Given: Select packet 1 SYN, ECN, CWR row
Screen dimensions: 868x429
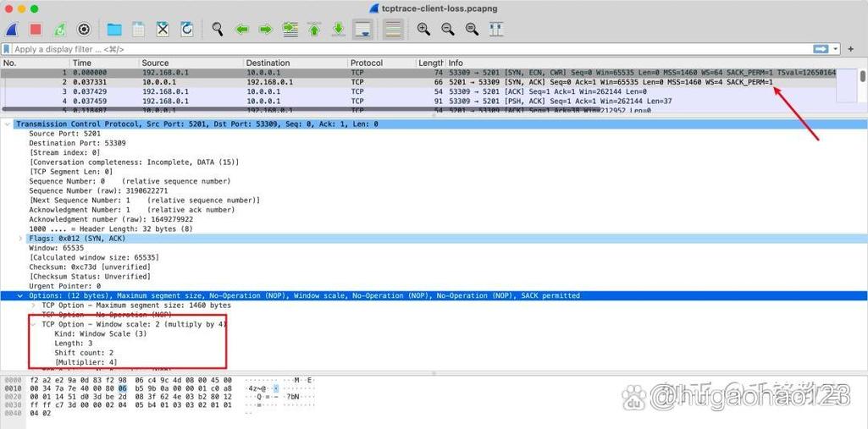Looking at the screenshot, I should point(418,73).
